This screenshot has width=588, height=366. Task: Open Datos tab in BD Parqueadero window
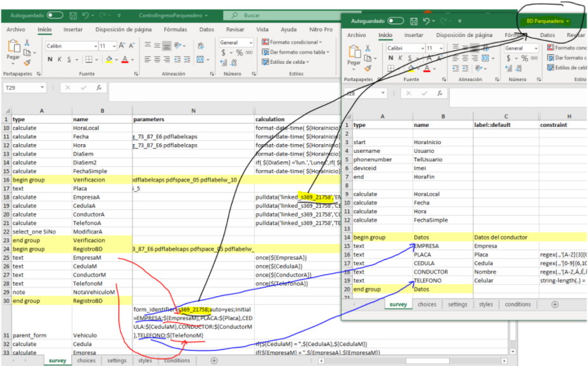tap(547, 35)
